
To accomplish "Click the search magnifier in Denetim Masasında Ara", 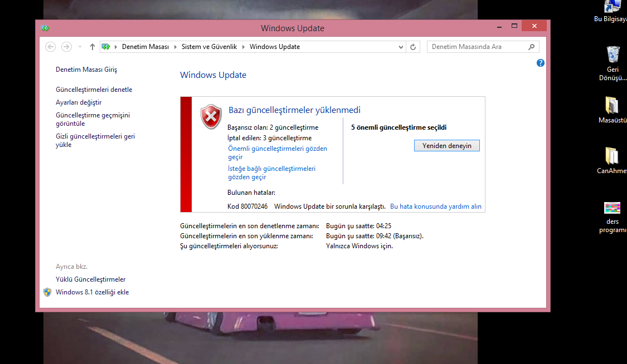I will point(531,47).
